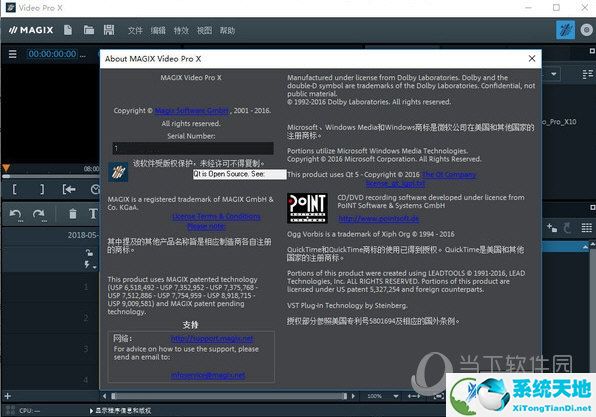596x417 pixels.
Task: Click the timeline horizontal scrollbar
Action: click(228, 396)
